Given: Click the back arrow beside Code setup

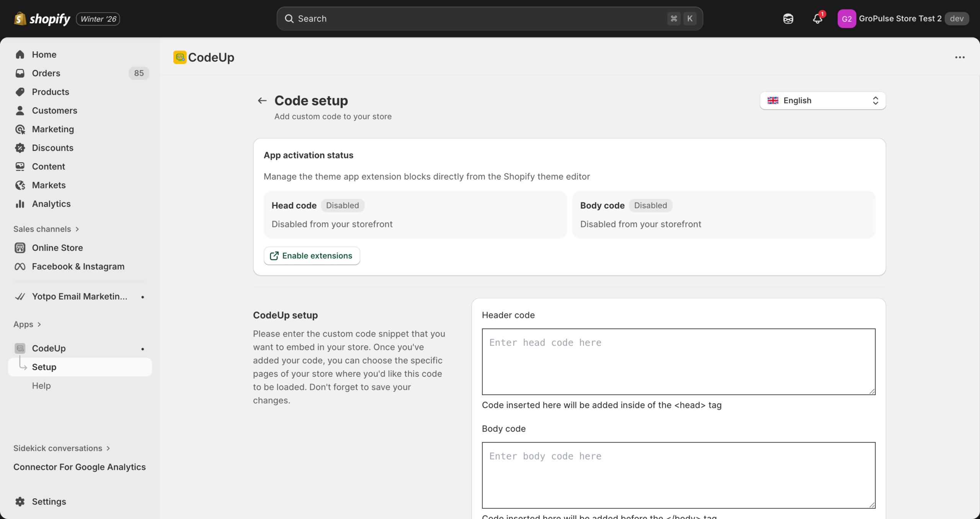Looking at the screenshot, I should [262, 100].
